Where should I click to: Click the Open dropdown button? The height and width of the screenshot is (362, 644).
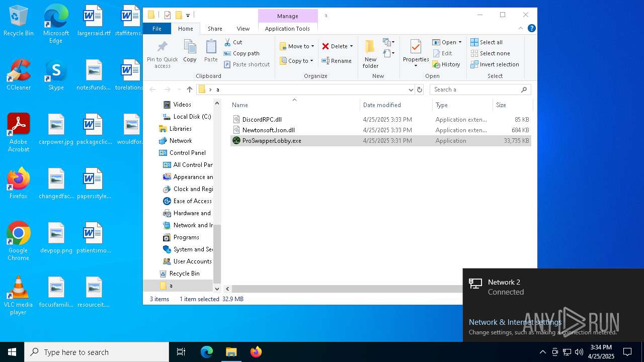click(446, 42)
